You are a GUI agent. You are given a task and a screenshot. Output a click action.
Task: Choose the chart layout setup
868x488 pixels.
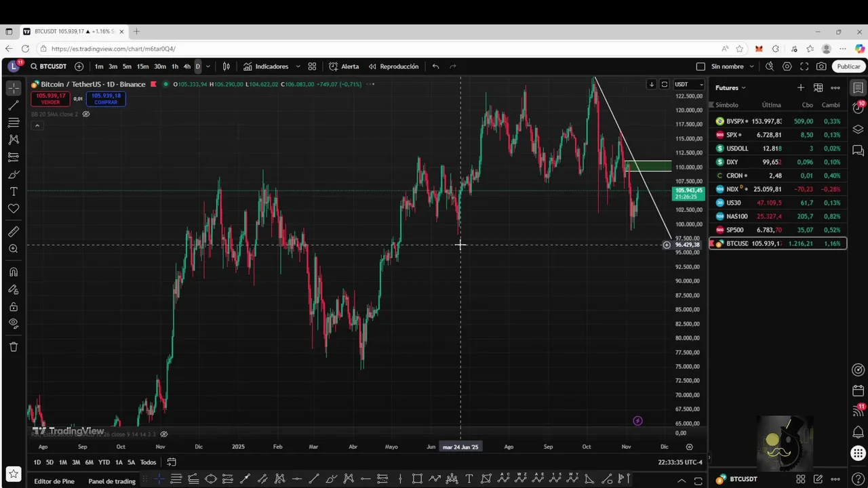click(701, 66)
